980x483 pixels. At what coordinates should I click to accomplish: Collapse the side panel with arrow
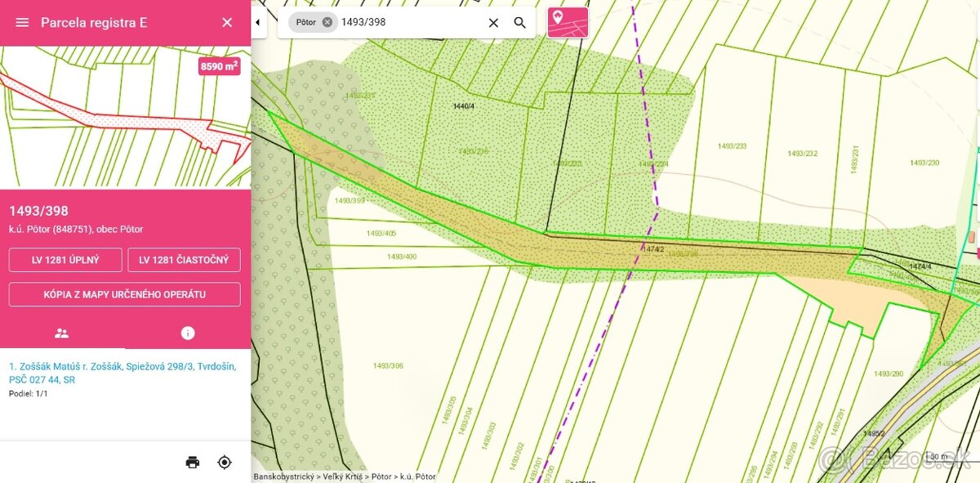[x=258, y=23]
